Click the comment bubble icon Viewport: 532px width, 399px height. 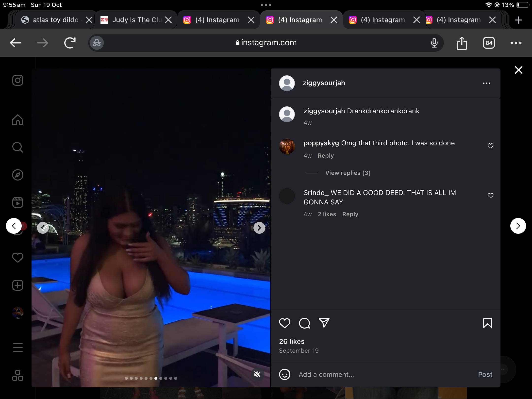click(x=304, y=323)
